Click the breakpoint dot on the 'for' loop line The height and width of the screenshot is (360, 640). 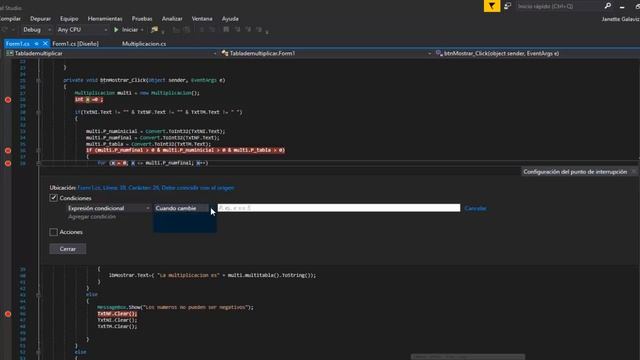coord(8,163)
